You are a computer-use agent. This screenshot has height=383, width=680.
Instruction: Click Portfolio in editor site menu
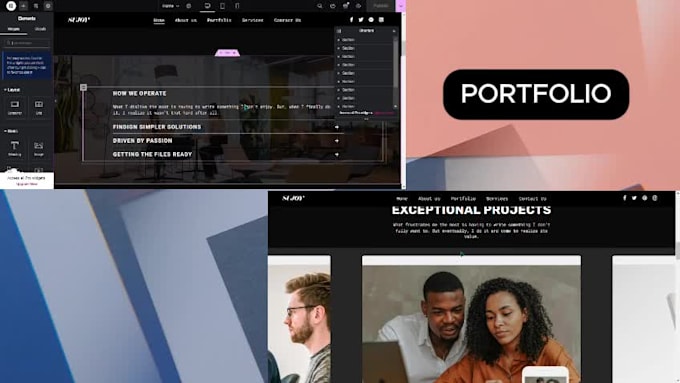tap(219, 20)
